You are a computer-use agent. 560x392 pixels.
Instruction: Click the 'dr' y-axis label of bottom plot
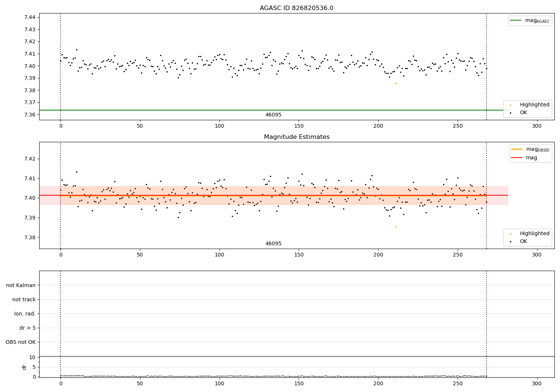[x=24, y=367]
